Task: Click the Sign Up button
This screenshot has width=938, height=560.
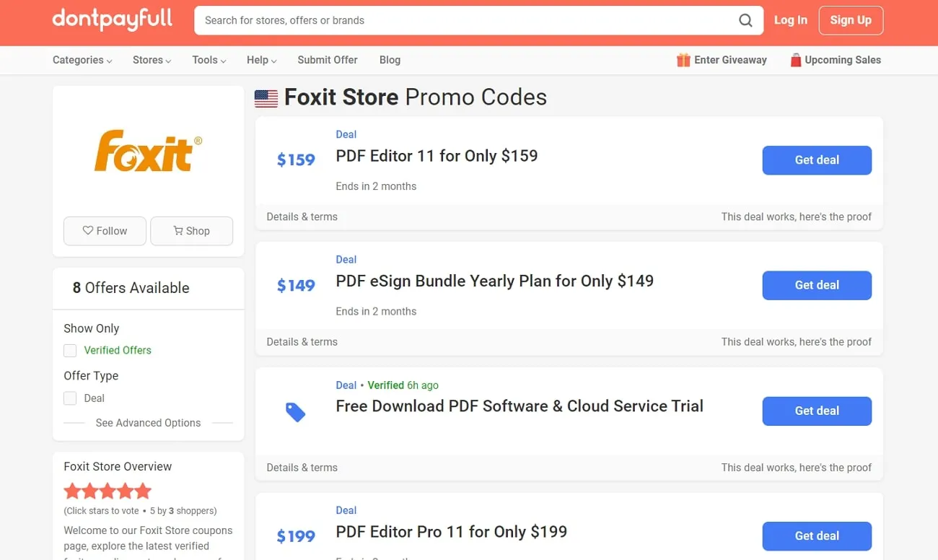Action: click(850, 20)
